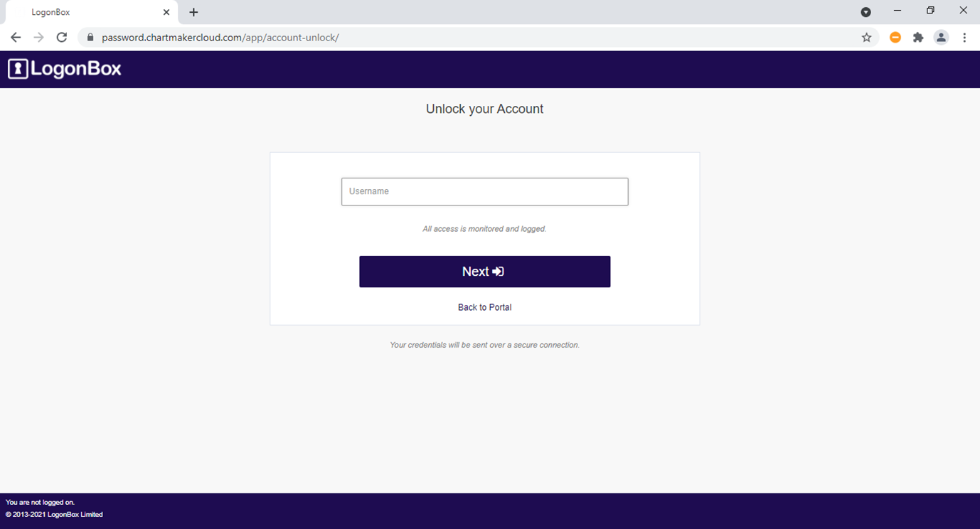Open a new tab with plus button

click(193, 12)
